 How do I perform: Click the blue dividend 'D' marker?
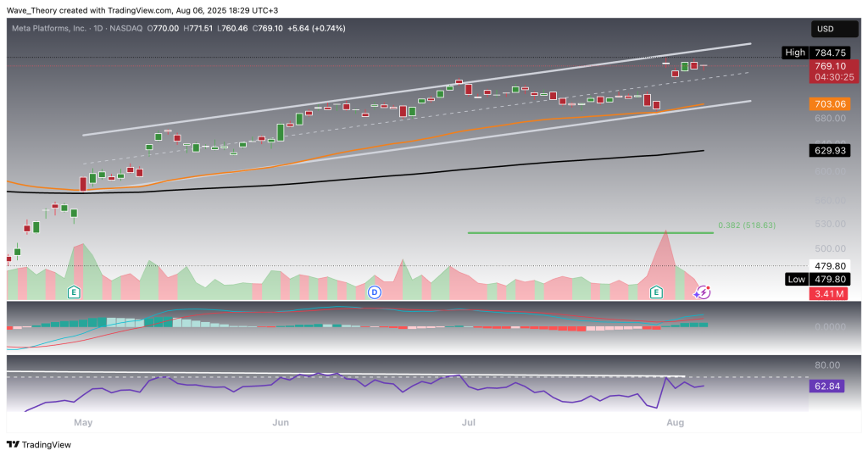tap(375, 292)
